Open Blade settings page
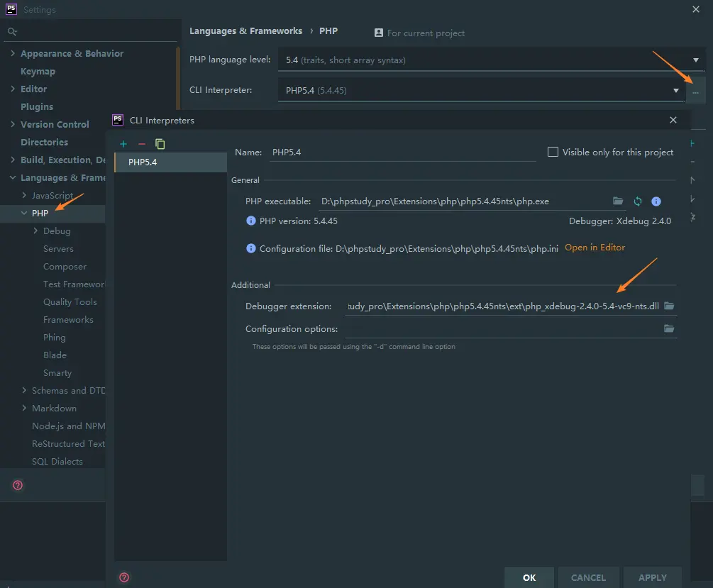 click(55, 355)
